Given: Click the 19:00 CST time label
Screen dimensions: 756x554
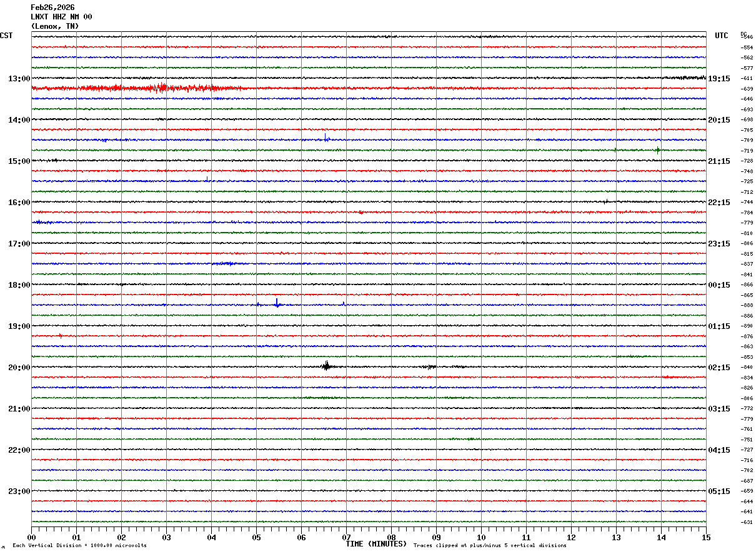Looking at the screenshot, I should [x=19, y=326].
